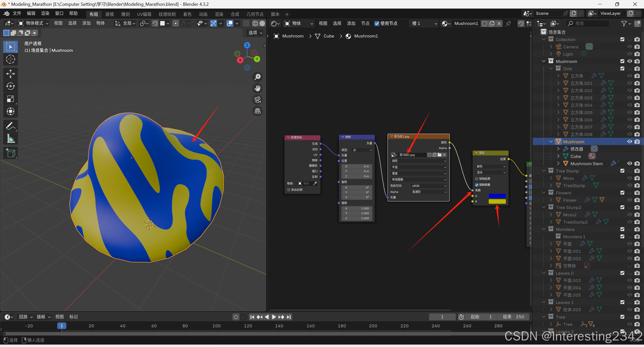Uncheck the 使用节点 checkbox
Viewport: 644px width, 347px height.
pos(377,23)
